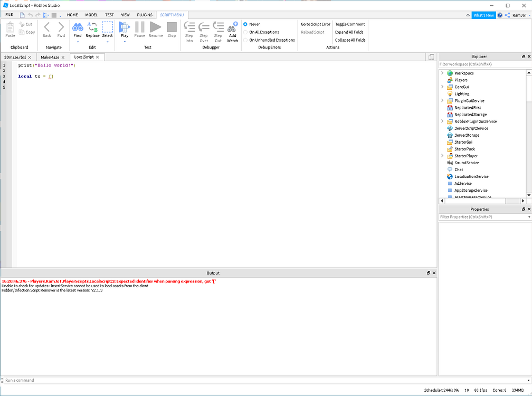Screen dimensions: 532x396
Task: Open the Replace tool
Action: coord(92,27)
